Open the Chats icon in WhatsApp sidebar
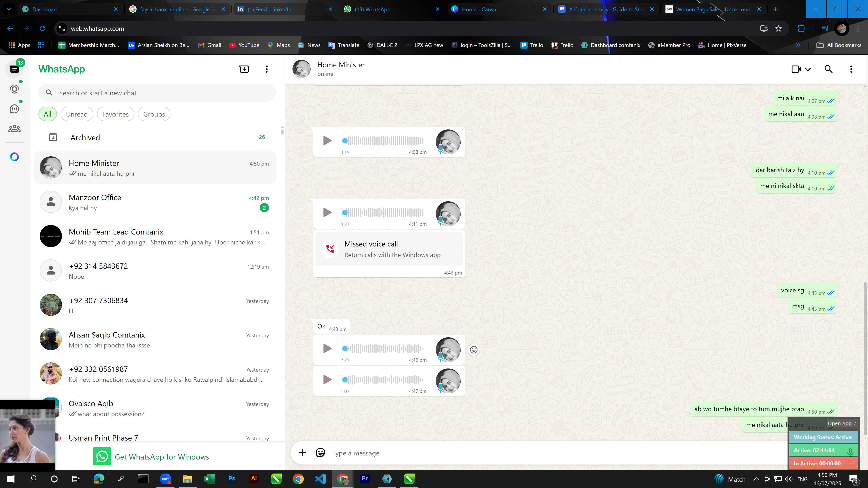The width and height of the screenshot is (868, 488). pyautogui.click(x=14, y=69)
